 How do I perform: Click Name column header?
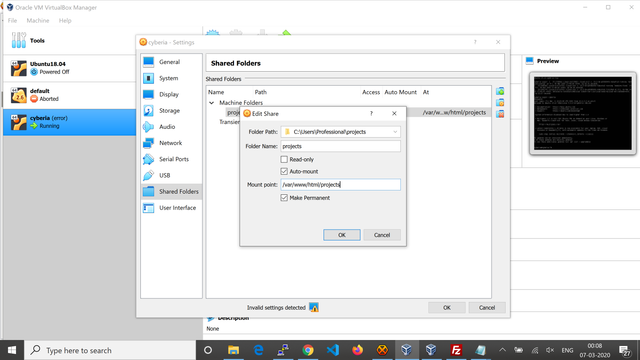point(216,92)
